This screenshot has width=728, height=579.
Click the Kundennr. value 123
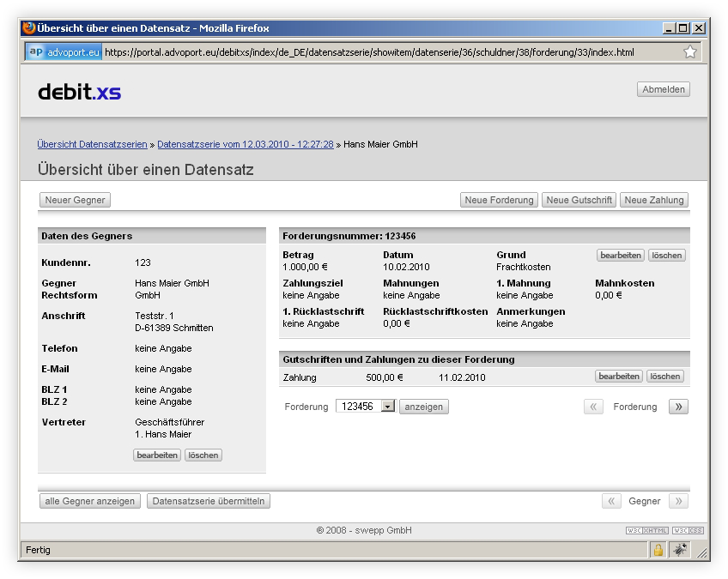pyautogui.click(x=143, y=262)
